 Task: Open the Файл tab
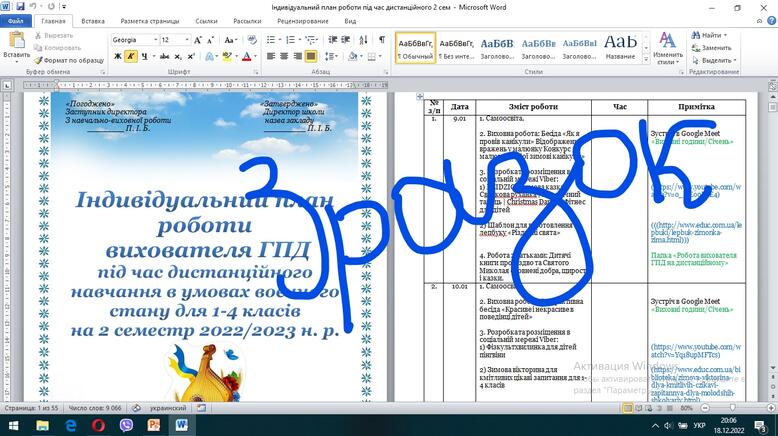click(16, 21)
